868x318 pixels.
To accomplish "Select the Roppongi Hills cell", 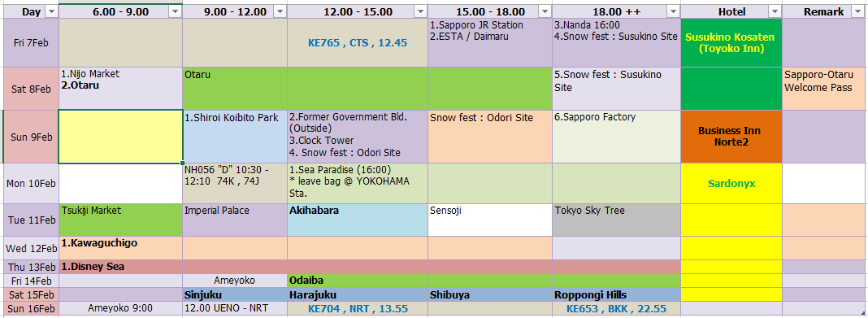I will [616, 294].
